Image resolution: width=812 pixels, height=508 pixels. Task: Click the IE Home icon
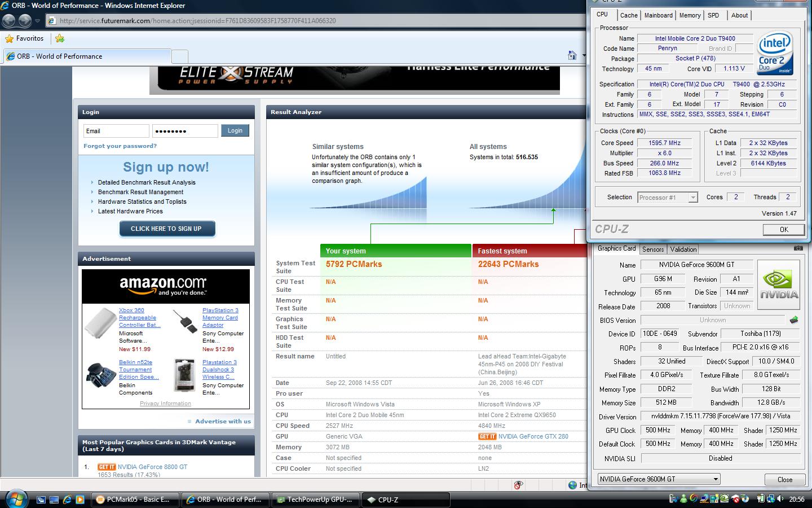572,55
